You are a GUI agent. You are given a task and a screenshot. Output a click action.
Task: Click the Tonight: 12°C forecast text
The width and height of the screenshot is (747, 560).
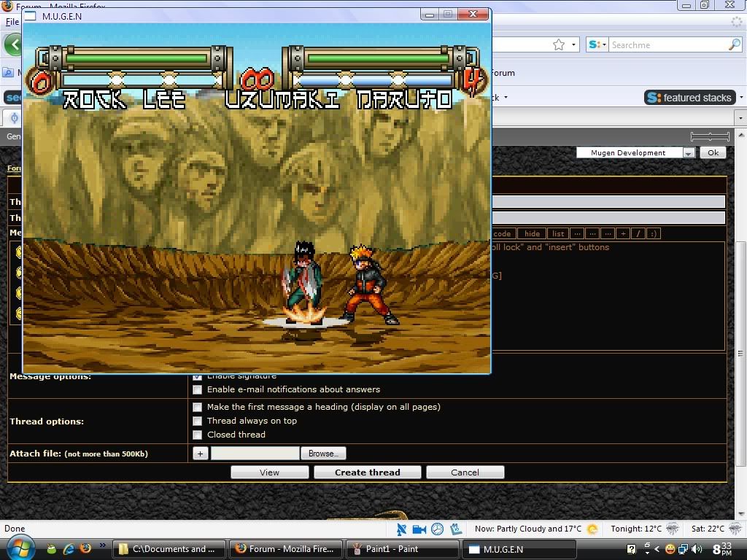point(636,529)
